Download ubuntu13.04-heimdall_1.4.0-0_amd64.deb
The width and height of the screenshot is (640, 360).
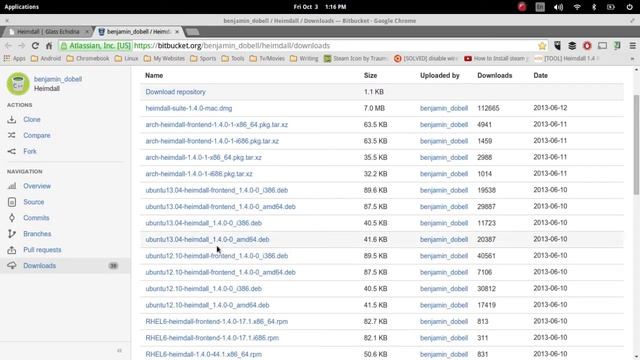click(x=207, y=240)
